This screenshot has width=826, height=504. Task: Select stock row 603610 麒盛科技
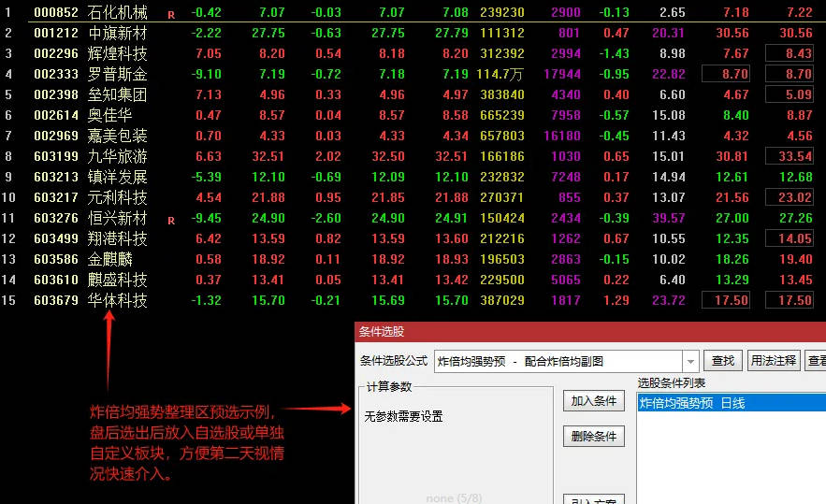click(x=413, y=280)
